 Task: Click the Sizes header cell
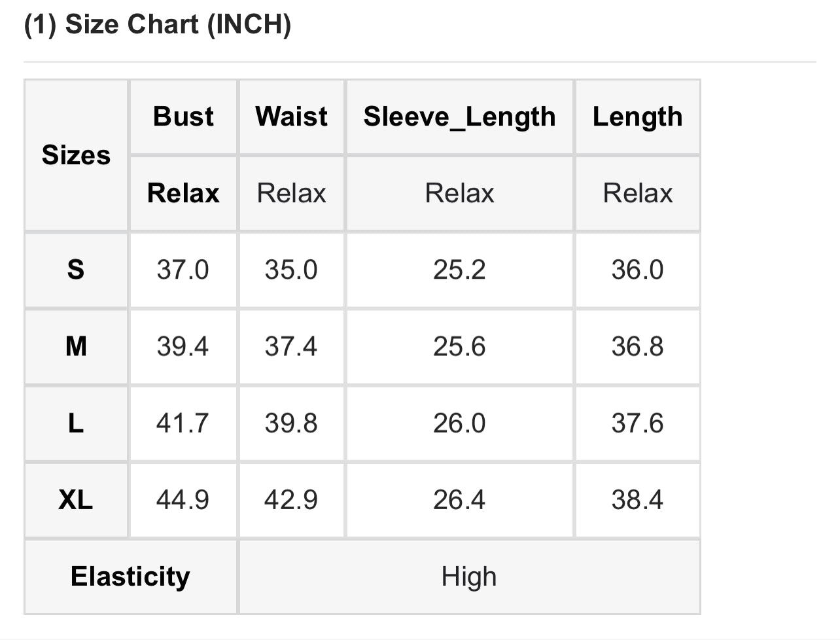click(76, 155)
